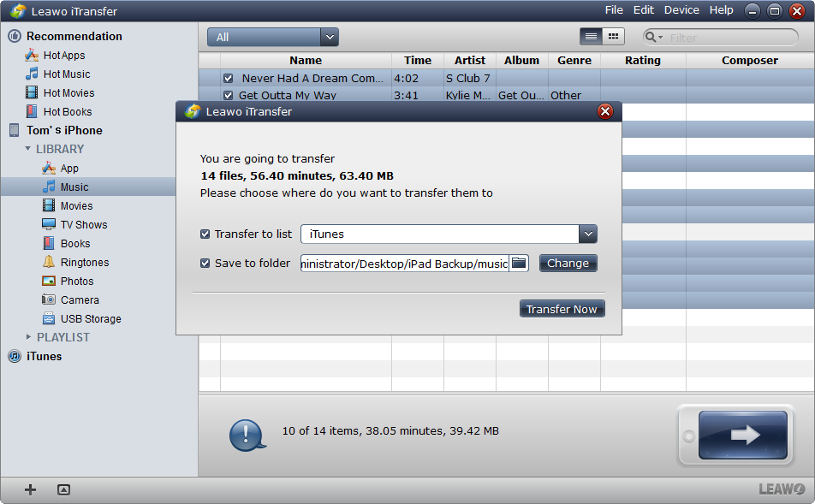Switch to list view
The width and height of the screenshot is (815, 504).
(x=591, y=37)
